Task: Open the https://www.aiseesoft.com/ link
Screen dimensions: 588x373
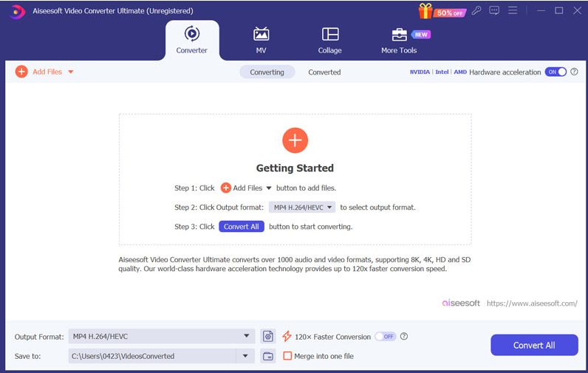Action: [x=532, y=304]
